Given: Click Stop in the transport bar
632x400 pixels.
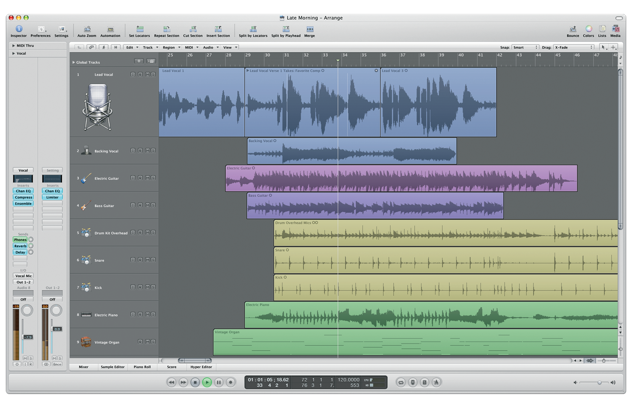Looking at the screenshot, I should pyautogui.click(x=195, y=382).
